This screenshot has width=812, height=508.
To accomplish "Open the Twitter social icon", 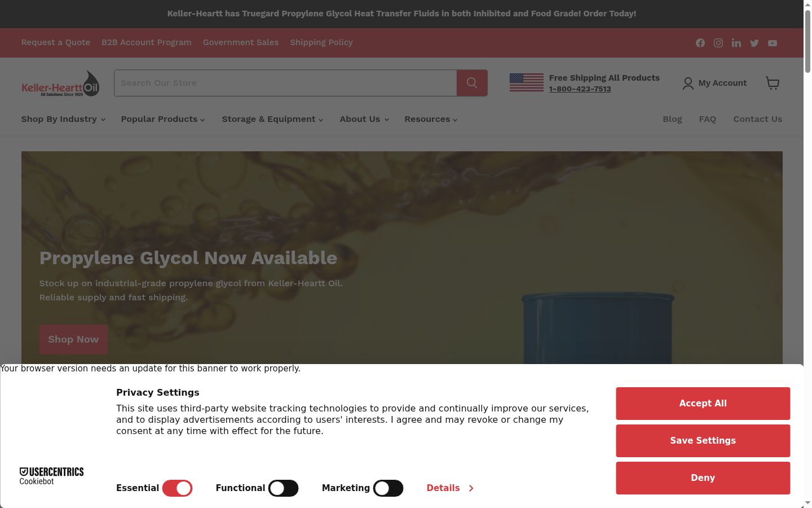I will tap(754, 43).
